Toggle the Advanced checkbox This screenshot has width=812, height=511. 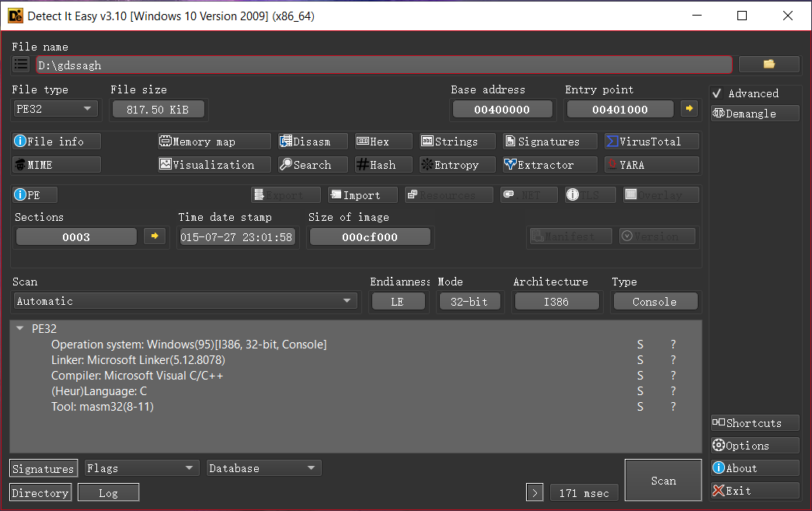[717, 93]
